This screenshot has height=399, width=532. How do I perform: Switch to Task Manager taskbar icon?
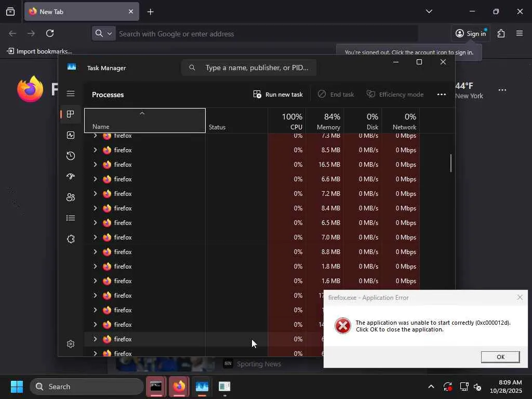point(202,386)
